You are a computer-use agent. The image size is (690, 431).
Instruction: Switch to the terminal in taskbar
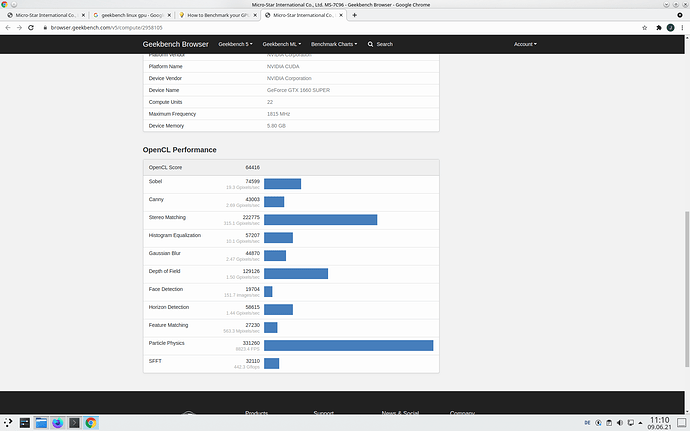pyautogui.click(x=74, y=423)
